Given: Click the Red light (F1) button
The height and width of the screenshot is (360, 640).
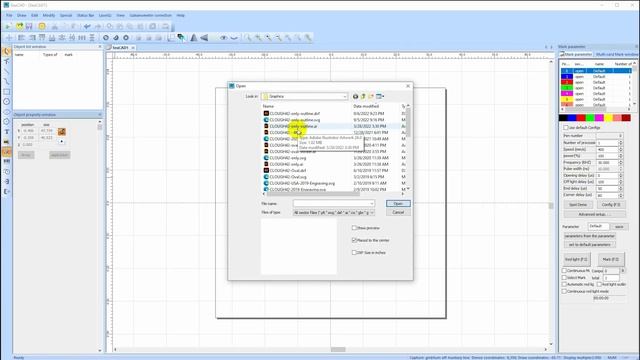Looking at the screenshot, I should point(576,259).
